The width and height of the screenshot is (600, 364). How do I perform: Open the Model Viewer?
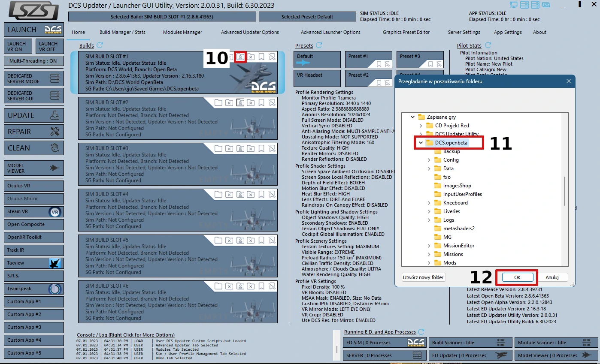34,168
